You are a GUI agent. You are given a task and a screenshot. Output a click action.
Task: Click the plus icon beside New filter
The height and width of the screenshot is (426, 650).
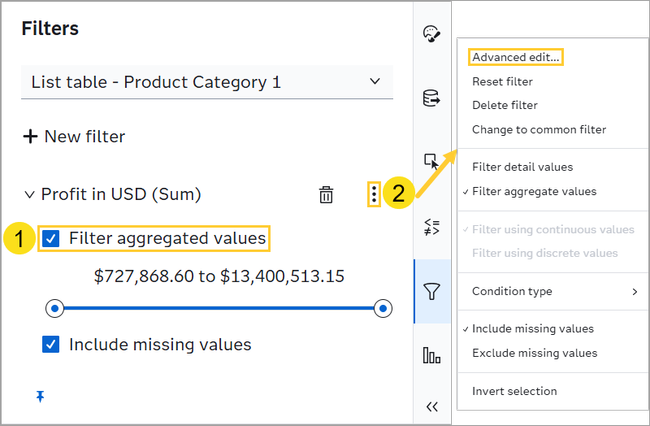pos(30,136)
